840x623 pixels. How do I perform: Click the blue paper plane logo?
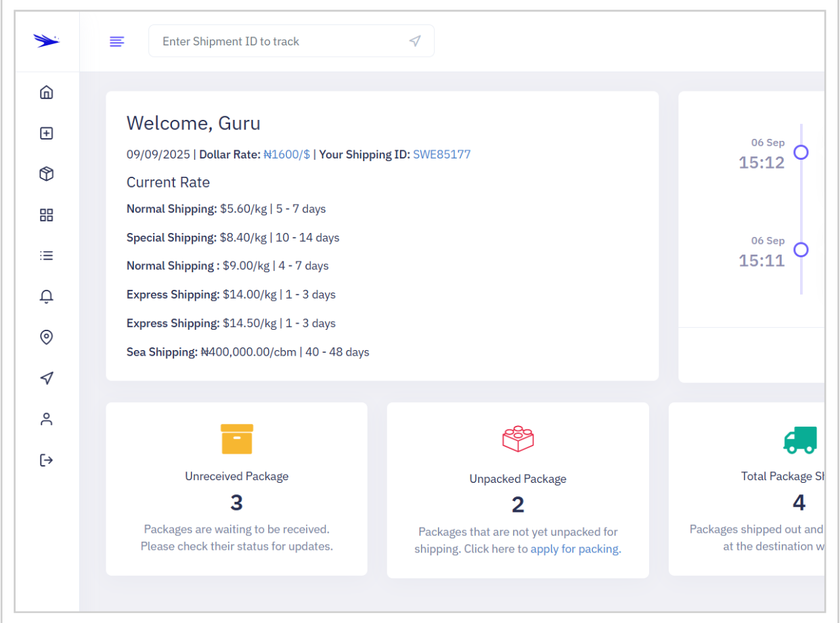pyautogui.click(x=46, y=41)
